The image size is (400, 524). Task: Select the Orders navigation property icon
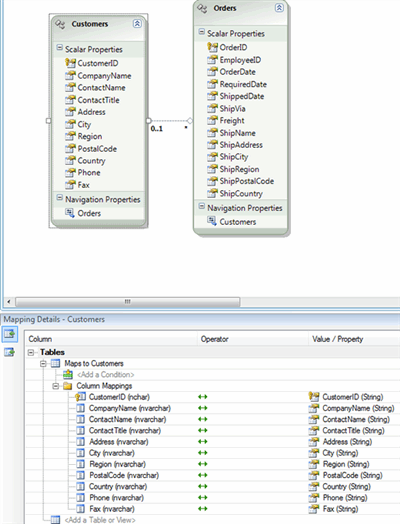(70, 213)
